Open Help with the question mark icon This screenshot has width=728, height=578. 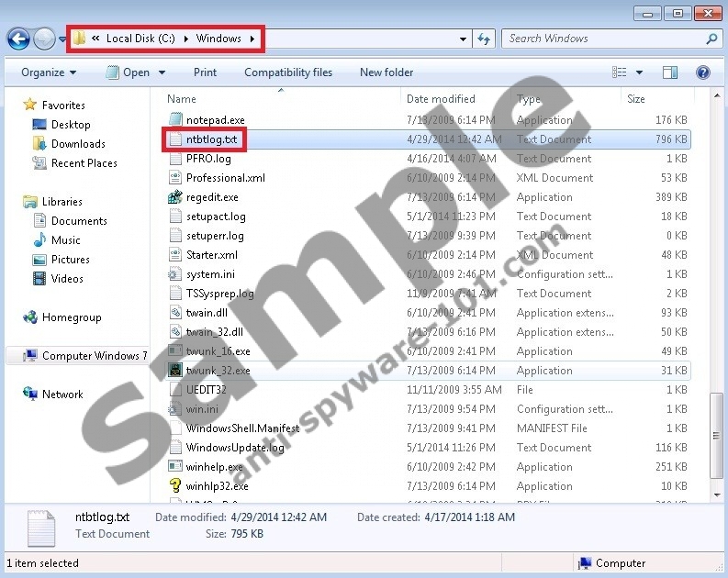point(703,72)
